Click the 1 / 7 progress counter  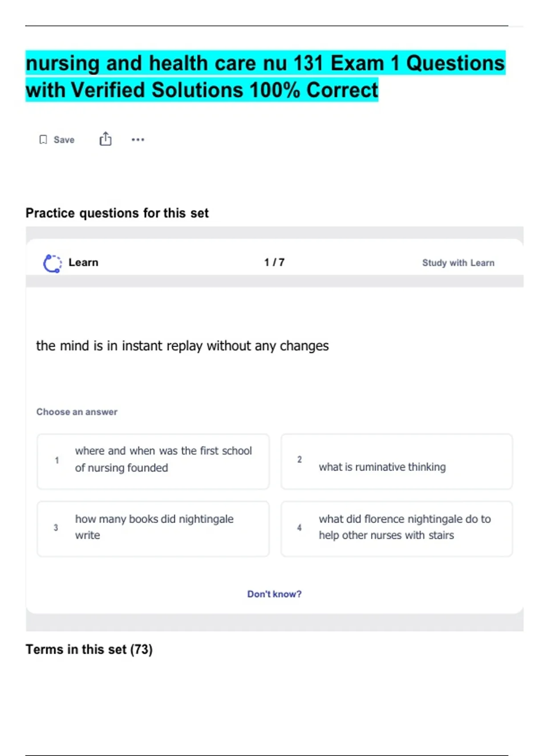click(x=274, y=262)
